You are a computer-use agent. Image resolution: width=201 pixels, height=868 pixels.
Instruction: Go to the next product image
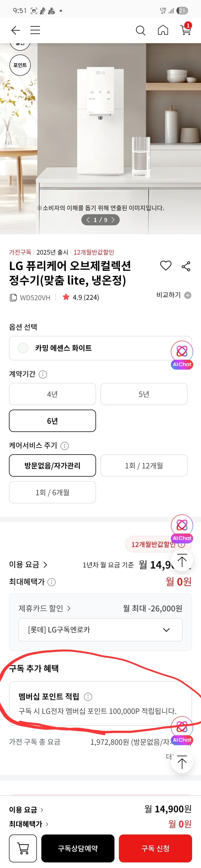click(114, 220)
